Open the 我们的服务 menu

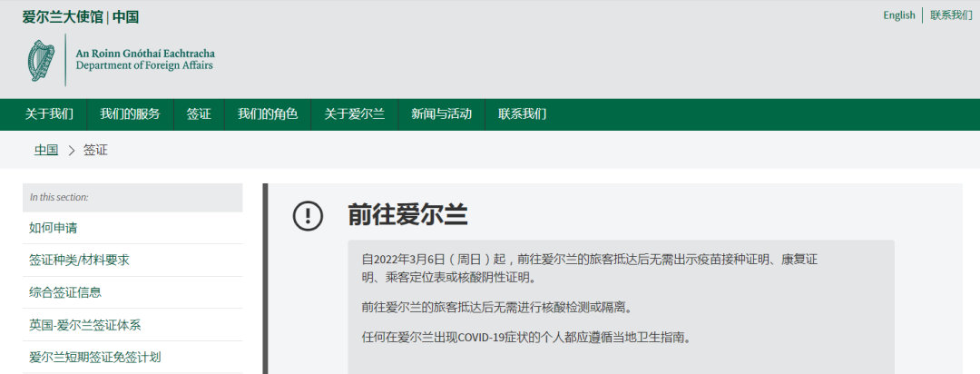[x=130, y=114]
